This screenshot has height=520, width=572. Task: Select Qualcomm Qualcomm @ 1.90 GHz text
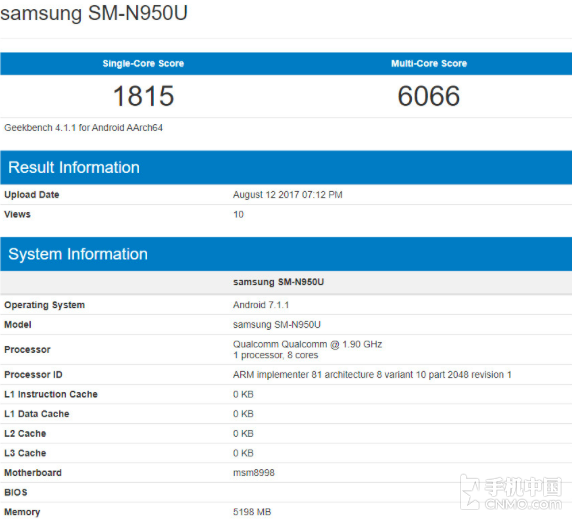(x=307, y=344)
